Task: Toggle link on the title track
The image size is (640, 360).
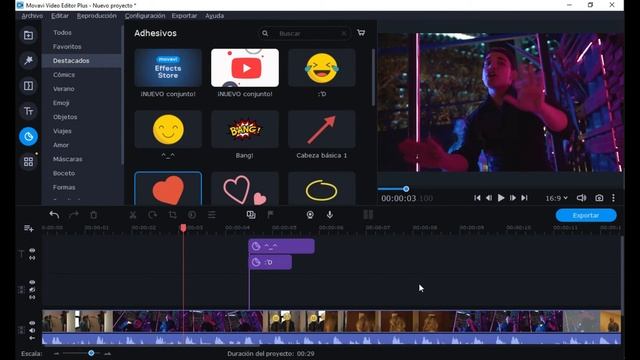Action: point(32,258)
